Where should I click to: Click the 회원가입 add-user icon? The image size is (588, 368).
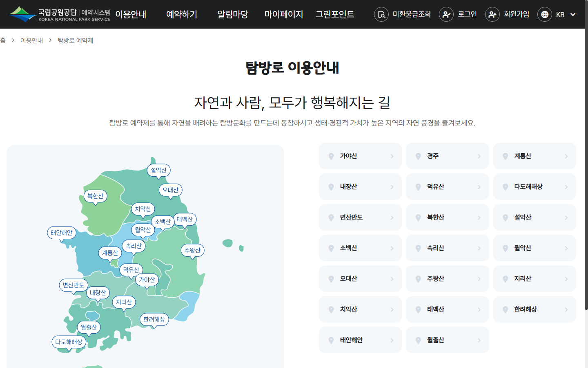(x=492, y=14)
